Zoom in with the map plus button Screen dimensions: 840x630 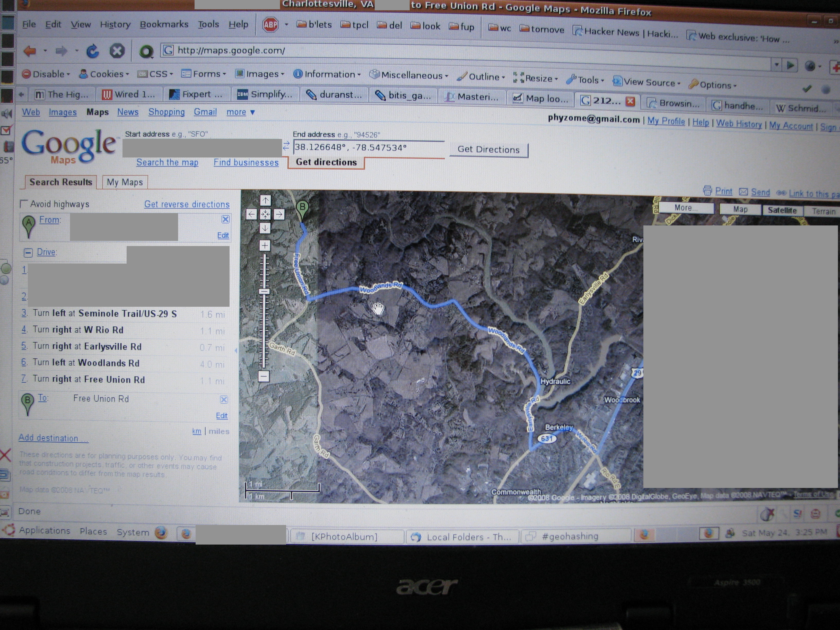pyautogui.click(x=265, y=245)
